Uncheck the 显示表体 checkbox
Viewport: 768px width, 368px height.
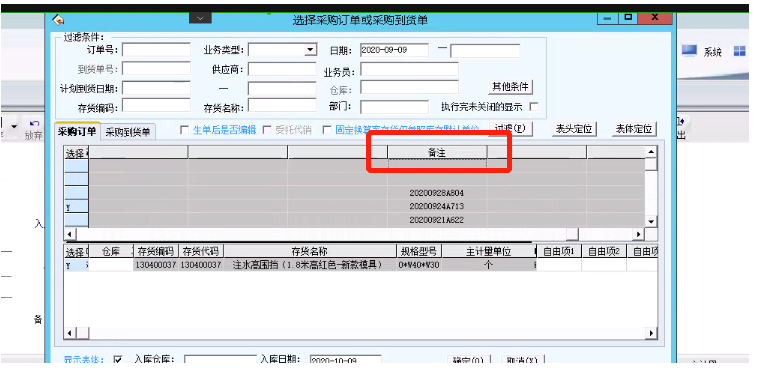118,360
